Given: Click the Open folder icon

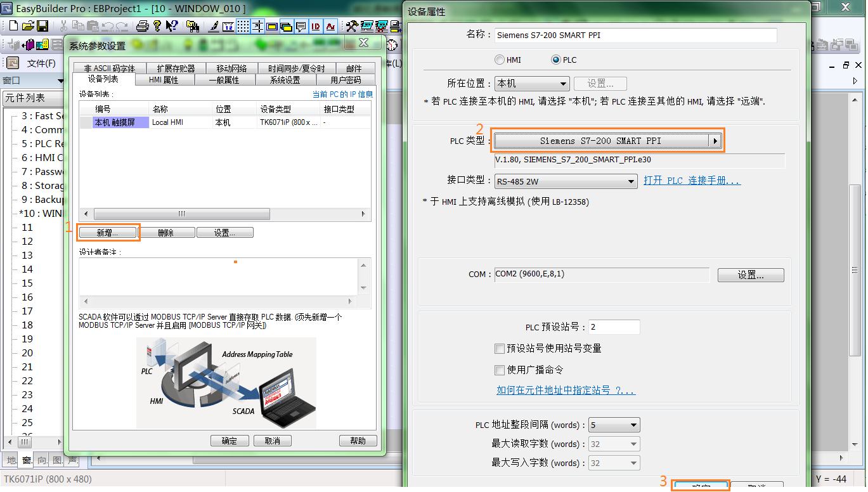Looking at the screenshot, I should (x=28, y=26).
